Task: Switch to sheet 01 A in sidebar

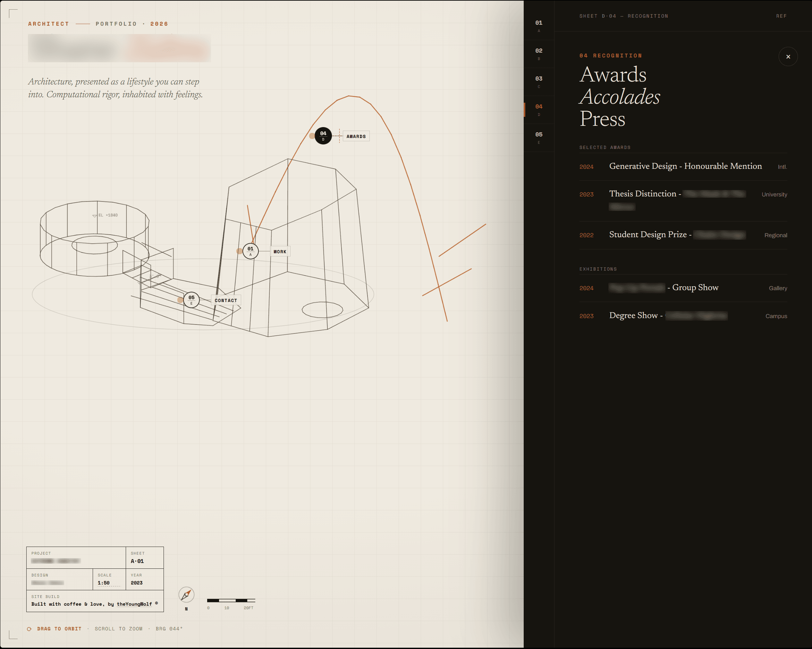Action: [539, 26]
